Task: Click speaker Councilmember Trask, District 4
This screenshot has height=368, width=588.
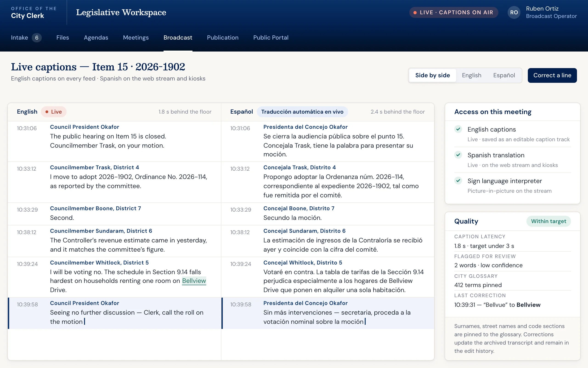Action: tap(95, 167)
